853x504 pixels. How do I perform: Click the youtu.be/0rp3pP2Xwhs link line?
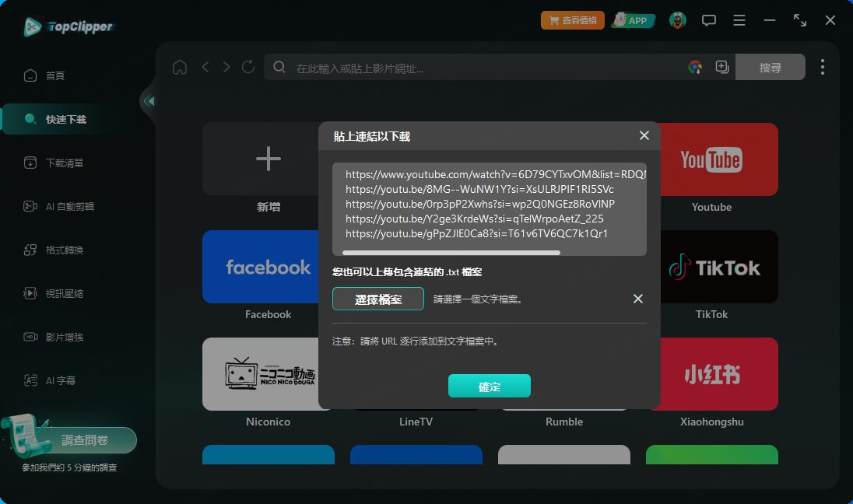479,204
